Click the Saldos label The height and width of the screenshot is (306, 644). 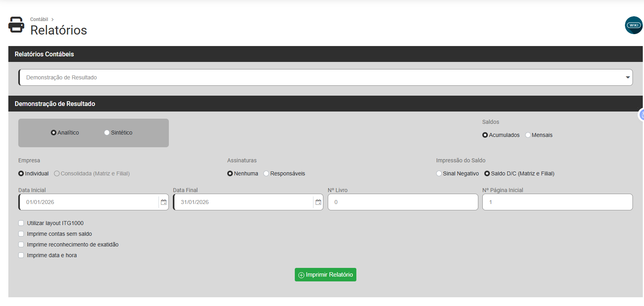491,122
